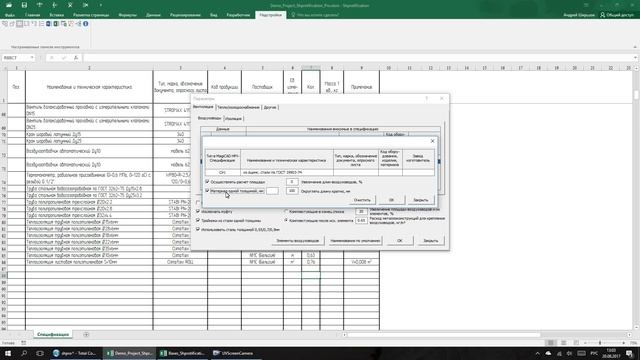Toggle Использовать сталь толщиной checkbox

198,229
